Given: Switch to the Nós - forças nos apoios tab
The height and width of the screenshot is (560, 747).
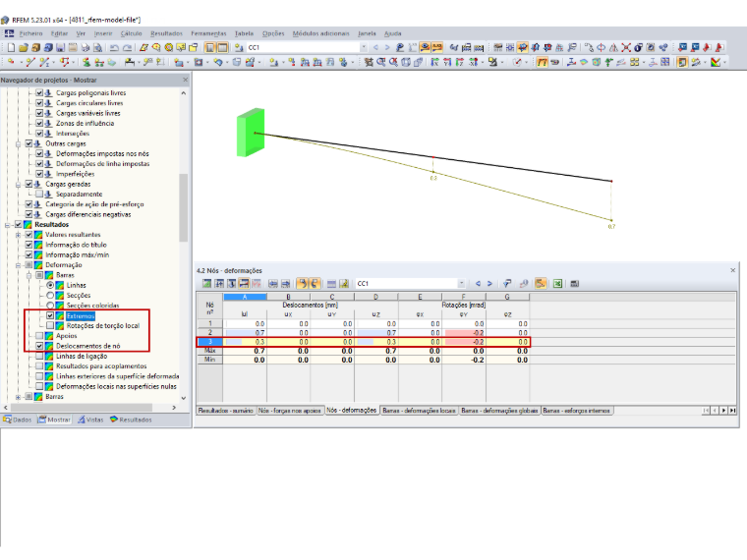Looking at the screenshot, I should tap(290, 411).
